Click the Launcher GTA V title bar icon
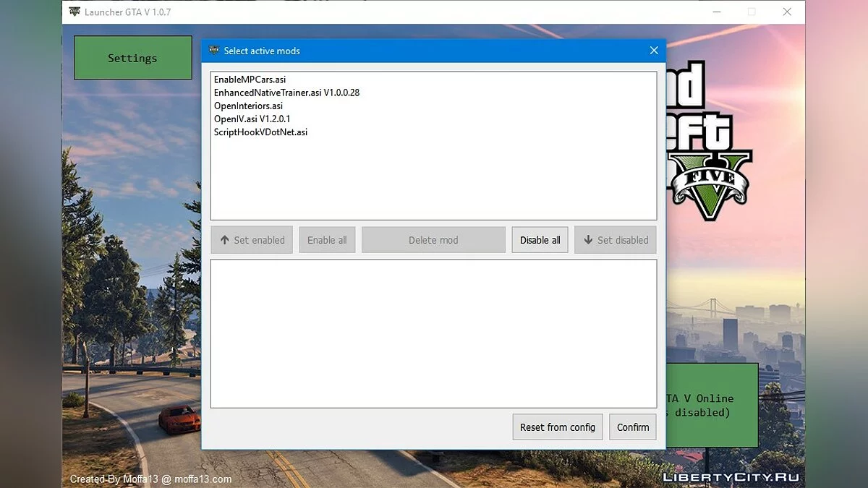Viewport: 868px width, 488px height. 75,12
